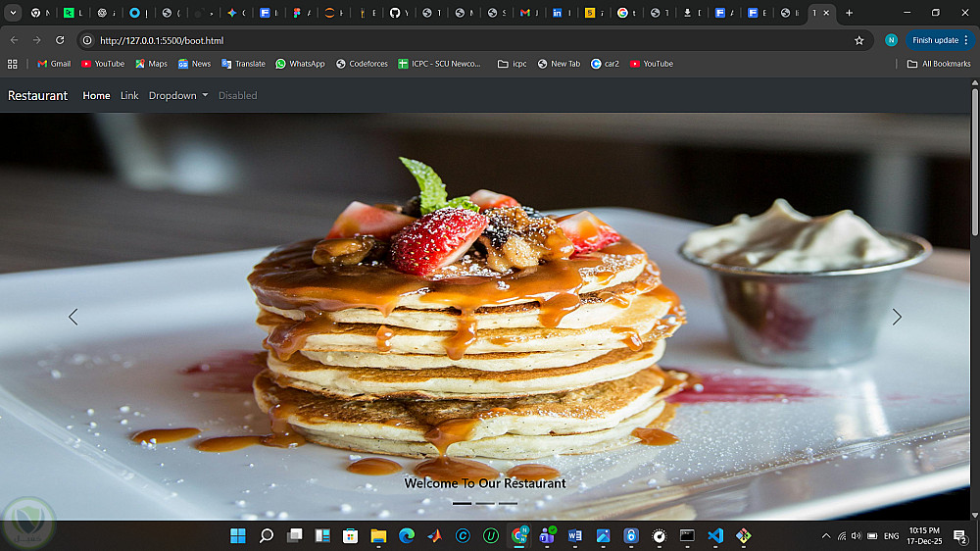The image size is (980, 551).
Task: Select Home in the navbar
Action: (x=96, y=96)
